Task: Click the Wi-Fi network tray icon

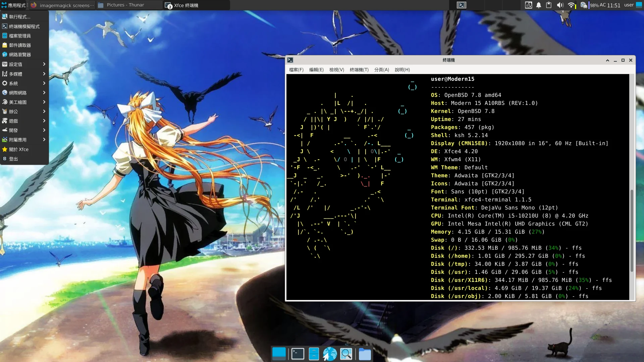Action: [x=571, y=5]
